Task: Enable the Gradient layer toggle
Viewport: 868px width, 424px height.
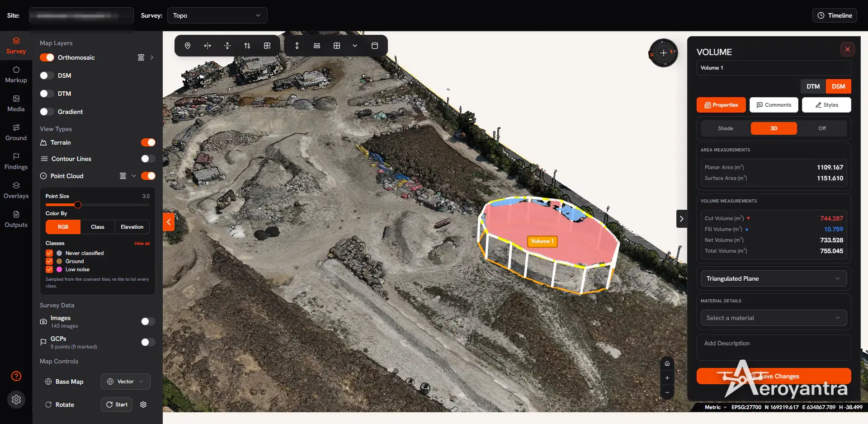Action: pos(47,112)
